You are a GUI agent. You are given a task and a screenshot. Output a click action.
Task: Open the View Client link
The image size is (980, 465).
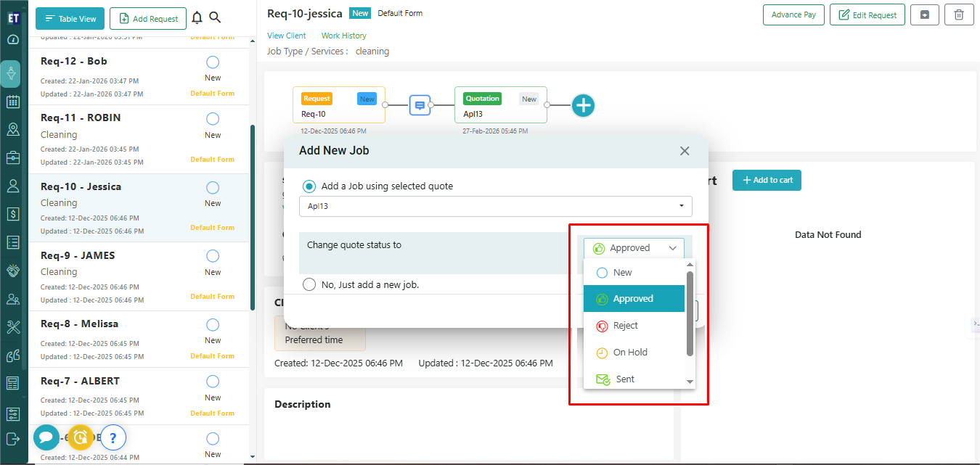(286, 36)
